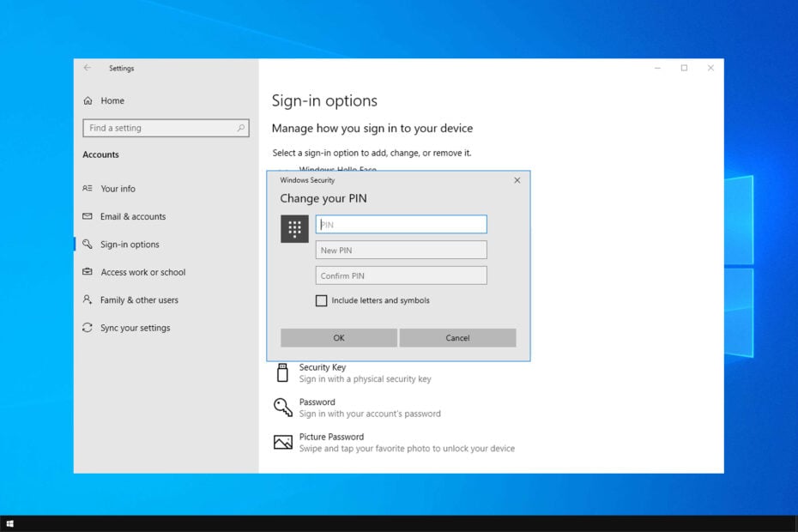This screenshot has width=798, height=532.
Task: Cancel the Change your PIN dialog
Action: tap(457, 337)
